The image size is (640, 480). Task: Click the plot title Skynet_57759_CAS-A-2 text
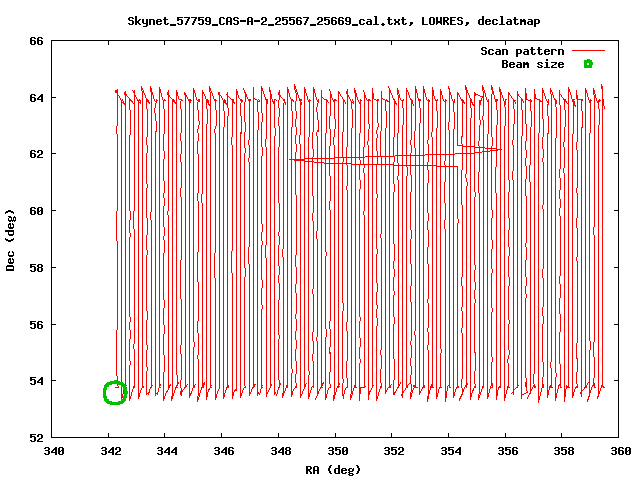pyautogui.click(x=334, y=21)
